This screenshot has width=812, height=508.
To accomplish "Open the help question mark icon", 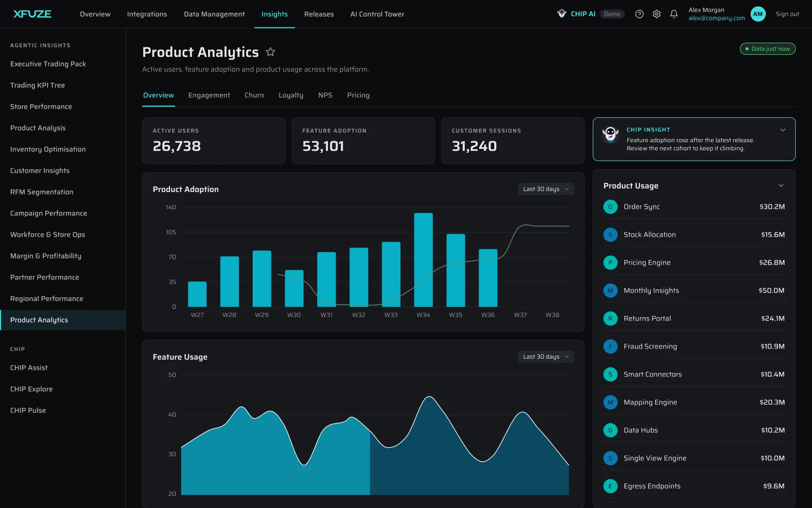I will point(639,14).
